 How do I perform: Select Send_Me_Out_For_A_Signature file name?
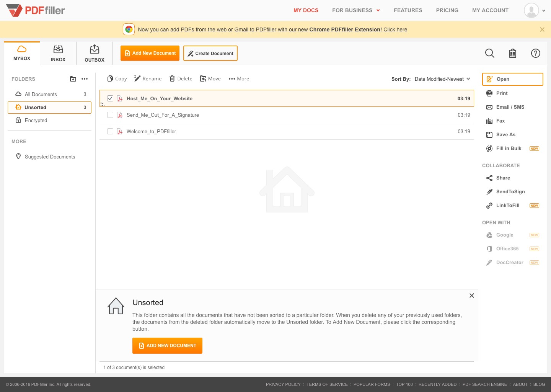[x=163, y=115]
